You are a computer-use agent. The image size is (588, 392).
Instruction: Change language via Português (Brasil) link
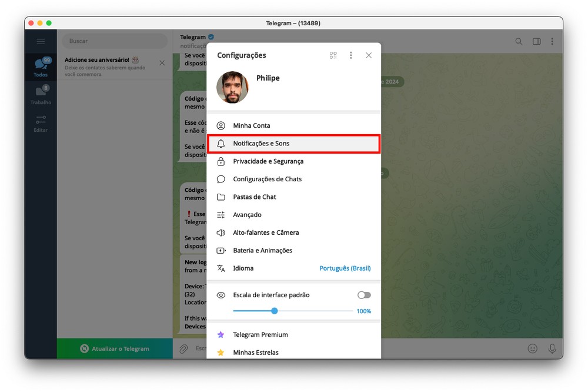345,268
